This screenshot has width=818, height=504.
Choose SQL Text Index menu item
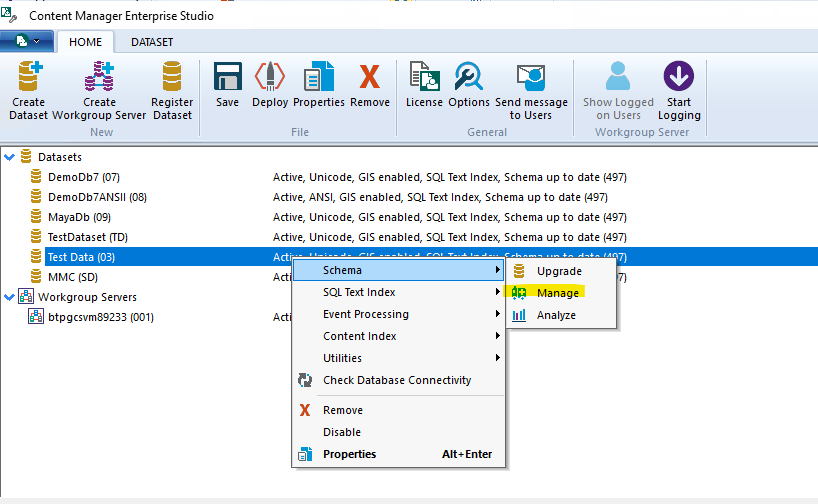[398, 292]
